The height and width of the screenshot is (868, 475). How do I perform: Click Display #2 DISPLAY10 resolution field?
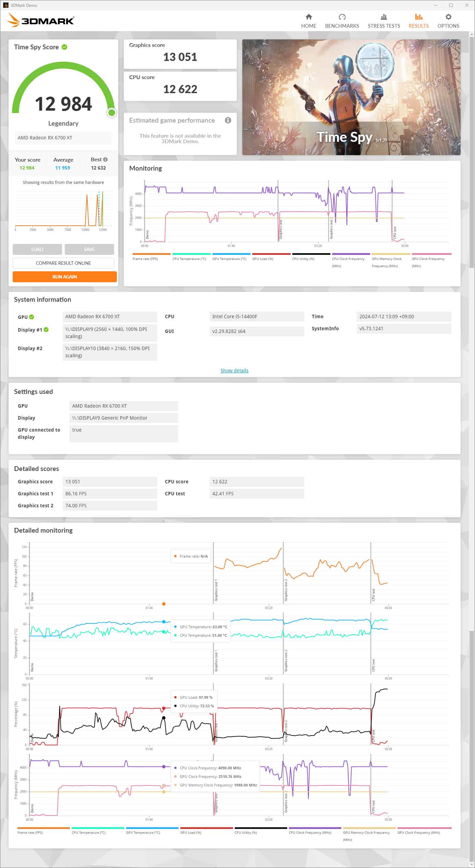tap(110, 352)
